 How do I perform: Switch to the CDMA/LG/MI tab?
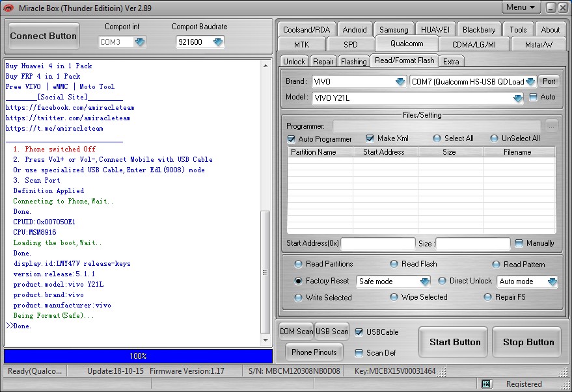coord(474,44)
